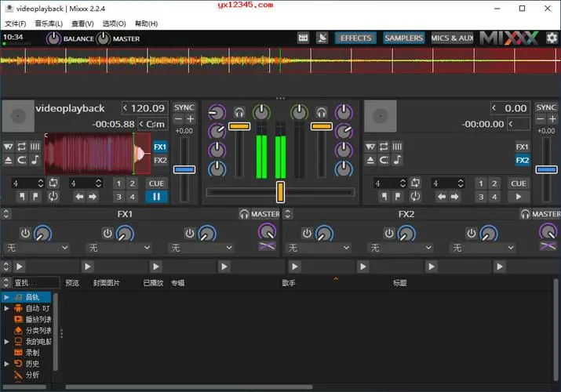Image resolution: width=561 pixels, height=392 pixels.
Task: Click SYNC button on the left deck
Action: pyautogui.click(x=184, y=107)
